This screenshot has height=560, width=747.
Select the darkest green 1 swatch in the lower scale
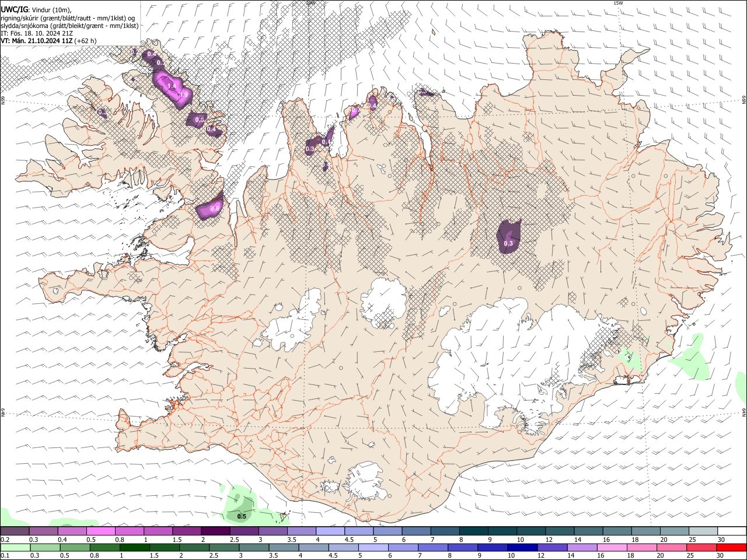(134, 548)
